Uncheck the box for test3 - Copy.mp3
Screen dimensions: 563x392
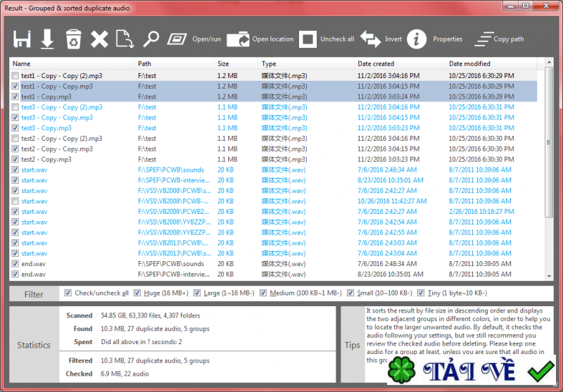coord(15,128)
